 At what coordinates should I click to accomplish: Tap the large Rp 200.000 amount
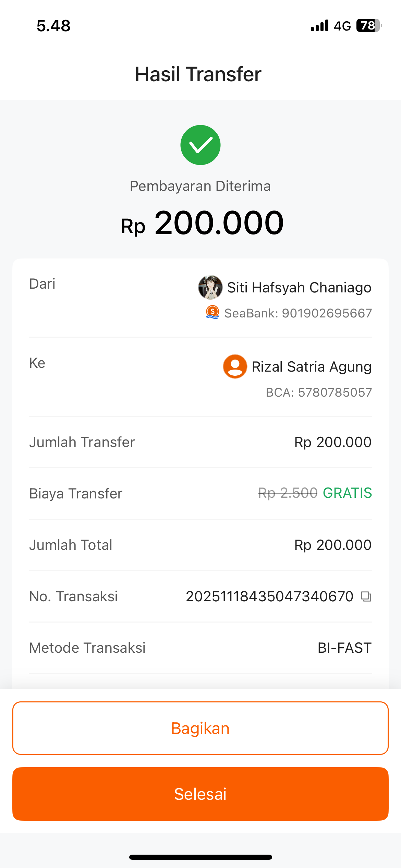click(x=202, y=223)
